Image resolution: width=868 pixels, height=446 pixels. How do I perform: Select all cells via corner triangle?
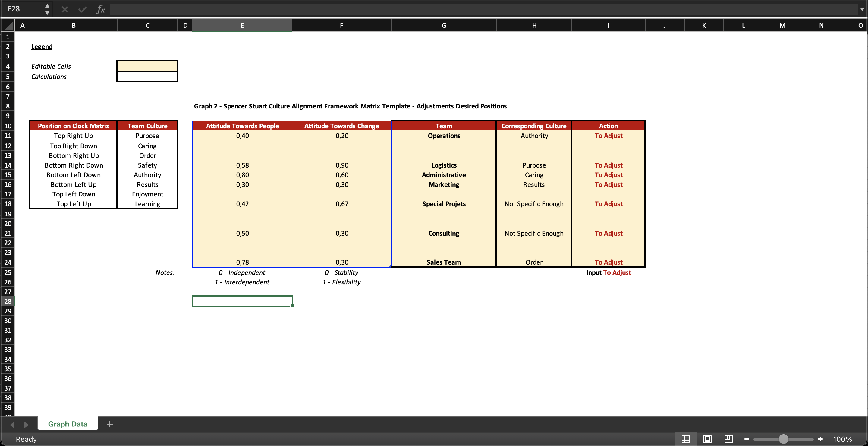pyautogui.click(x=8, y=25)
